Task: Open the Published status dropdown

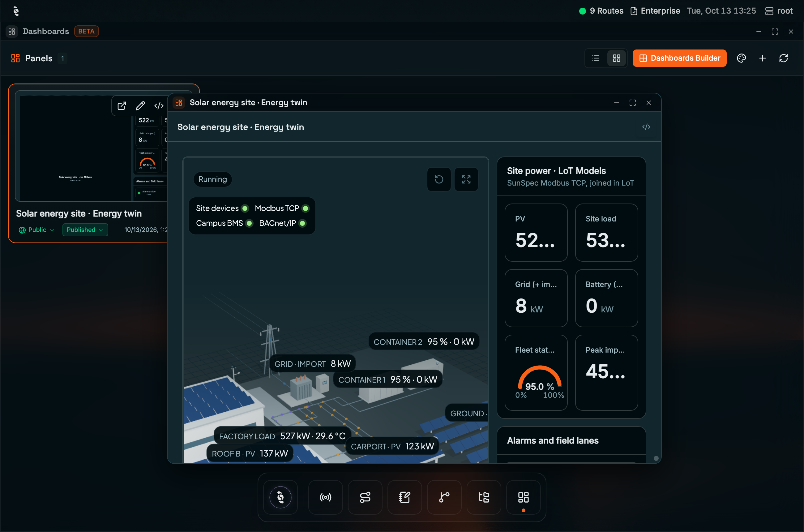Action: pyautogui.click(x=85, y=230)
